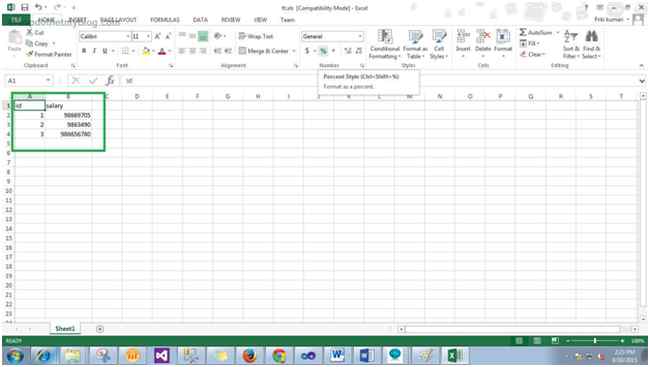
Task: Click the Undo arrow in the quick access toolbar
Action: [38, 7]
